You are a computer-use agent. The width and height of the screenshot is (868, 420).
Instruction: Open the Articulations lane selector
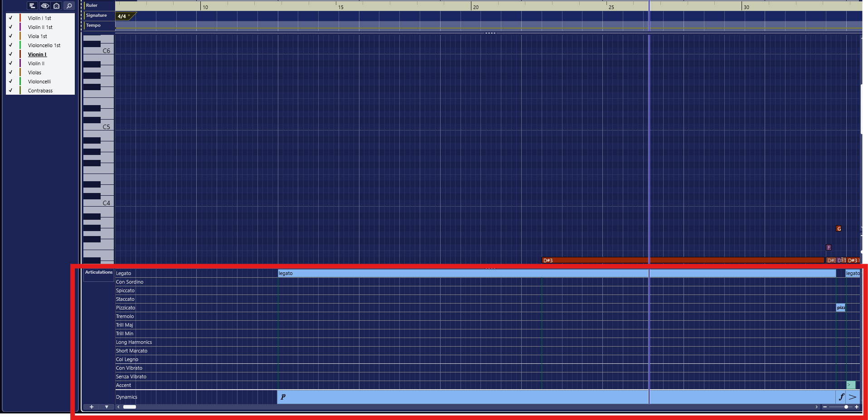coord(99,272)
